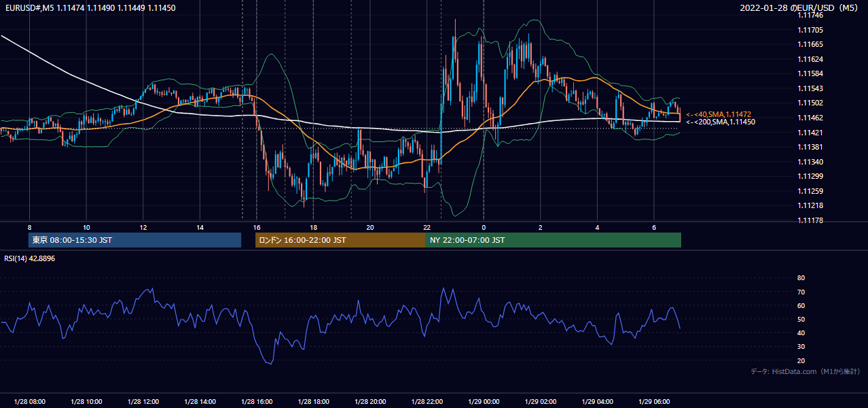The width and height of the screenshot is (868, 408).
Task: Click the hour label 14 under price chart
Action: [200, 227]
